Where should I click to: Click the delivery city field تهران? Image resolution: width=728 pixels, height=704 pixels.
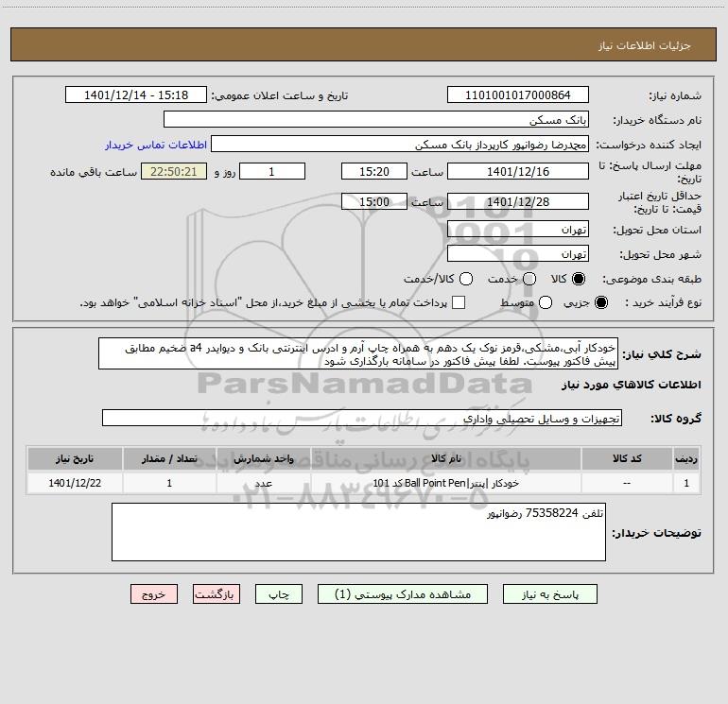coord(518,253)
